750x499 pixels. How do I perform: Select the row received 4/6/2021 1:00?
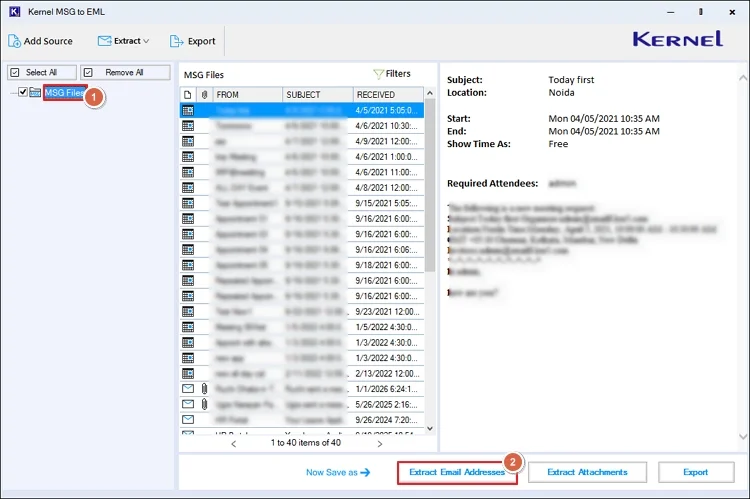[x=302, y=157]
